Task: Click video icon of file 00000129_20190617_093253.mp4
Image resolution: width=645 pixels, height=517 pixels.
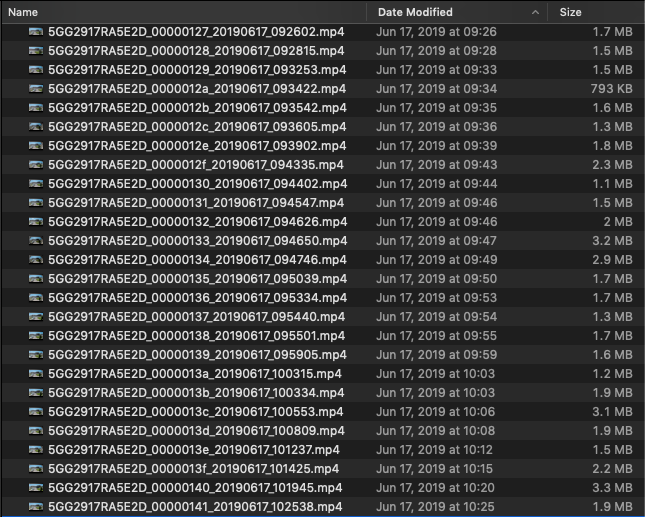Action: 36,70
